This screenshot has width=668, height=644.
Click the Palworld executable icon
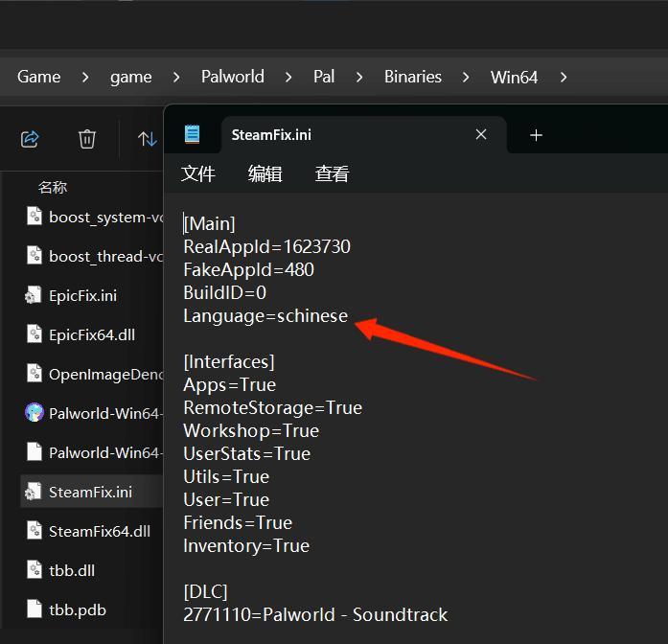pos(35,412)
